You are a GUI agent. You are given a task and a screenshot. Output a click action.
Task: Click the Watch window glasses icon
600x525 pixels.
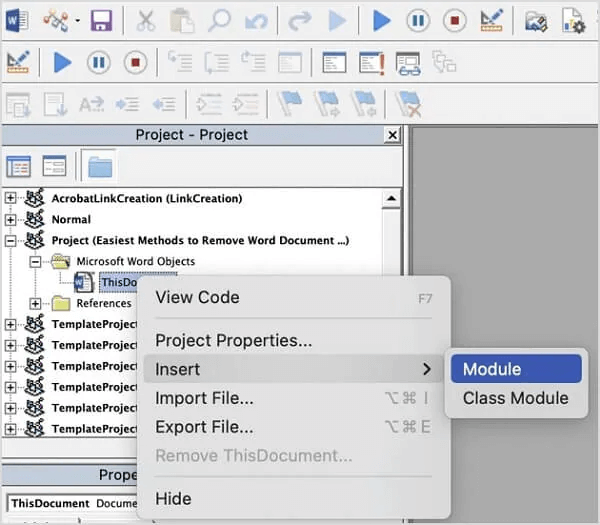pos(407,63)
